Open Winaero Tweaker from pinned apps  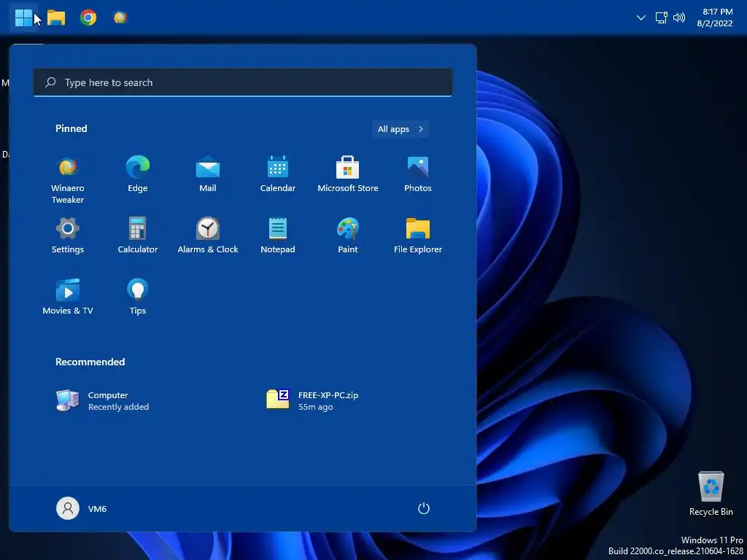tap(68, 180)
